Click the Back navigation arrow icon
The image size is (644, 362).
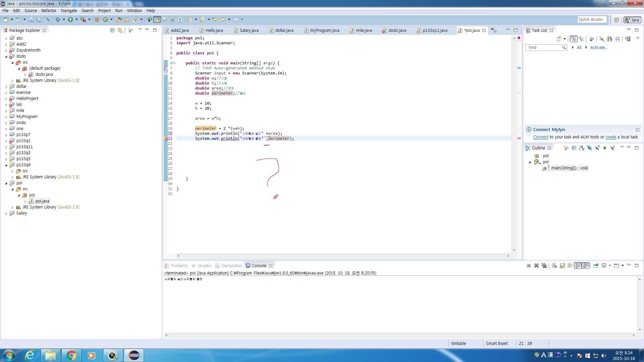pos(223,20)
